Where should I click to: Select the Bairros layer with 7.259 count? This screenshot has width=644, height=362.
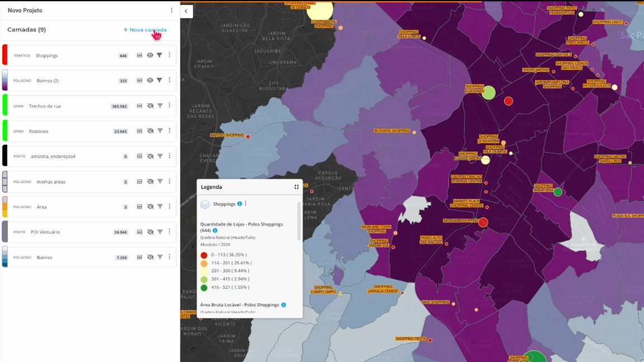pos(45,258)
